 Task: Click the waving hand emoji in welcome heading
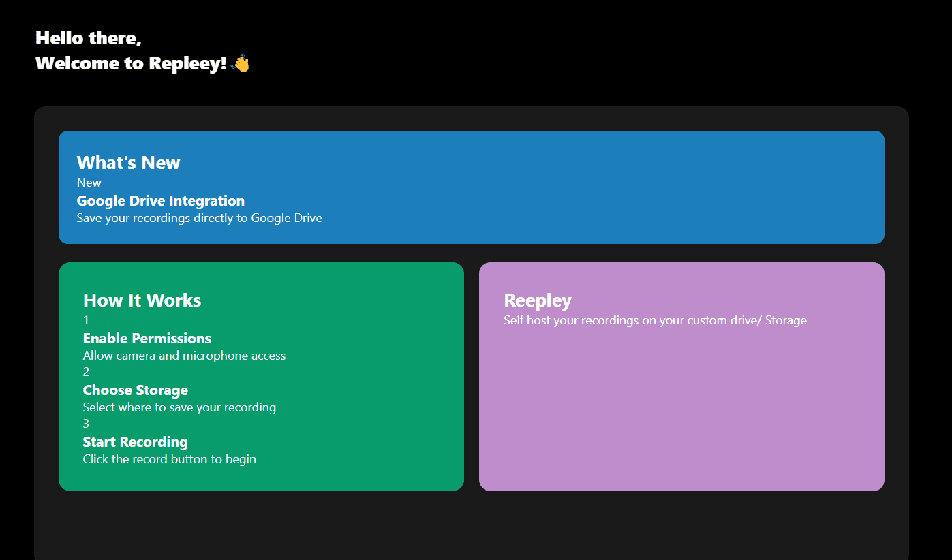tap(241, 63)
